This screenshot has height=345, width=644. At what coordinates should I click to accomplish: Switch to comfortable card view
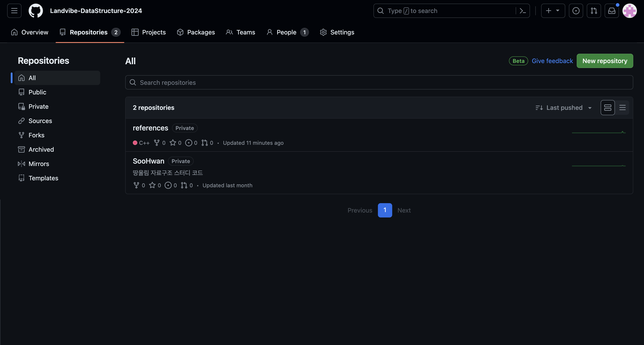coord(608,108)
